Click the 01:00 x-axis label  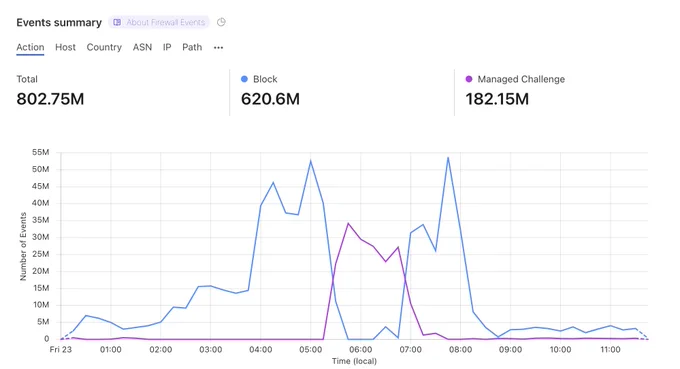pos(111,349)
